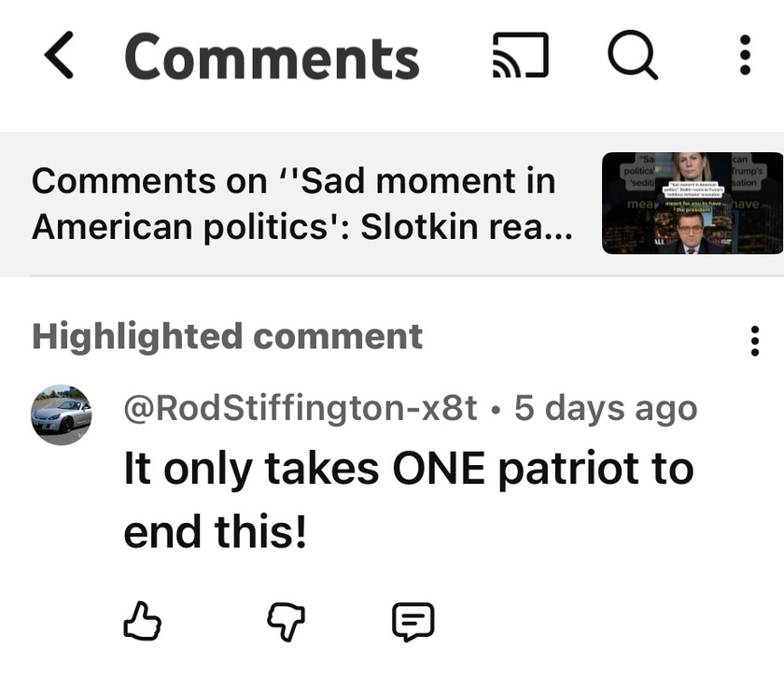This screenshot has width=784, height=676.
Task: Tap the 'end this!' line of comment
Action: point(215,532)
